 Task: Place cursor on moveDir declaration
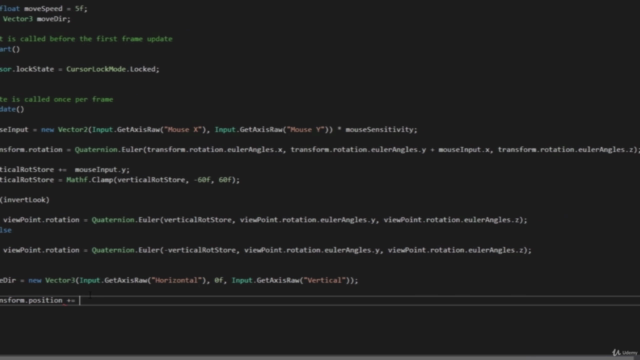coord(53,19)
